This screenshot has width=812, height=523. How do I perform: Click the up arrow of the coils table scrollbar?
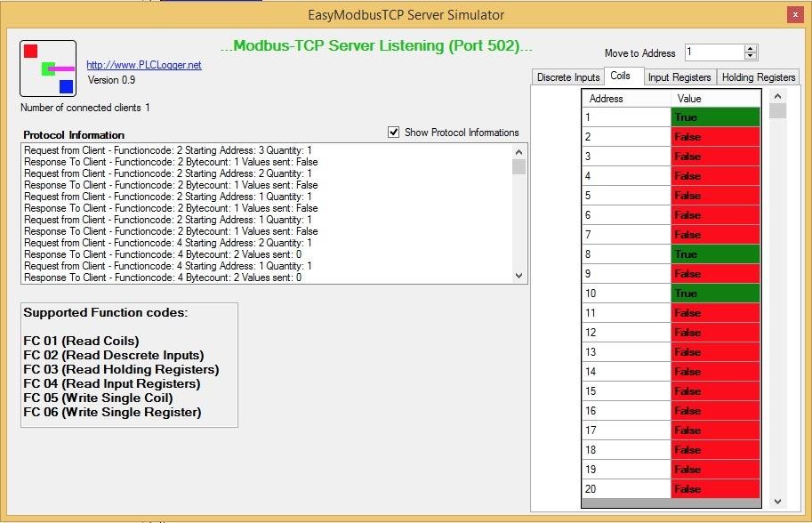(777, 96)
